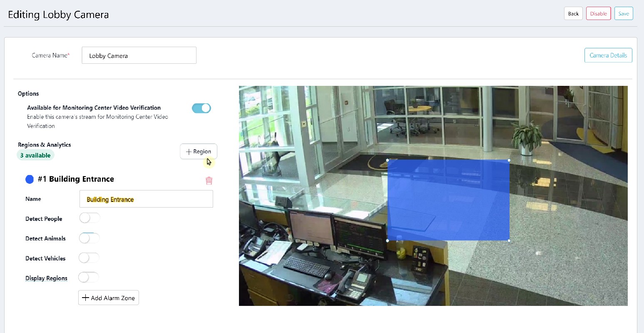Toggle Monitoring Center Video Verification switch
The height and width of the screenshot is (333, 644).
[x=201, y=108]
